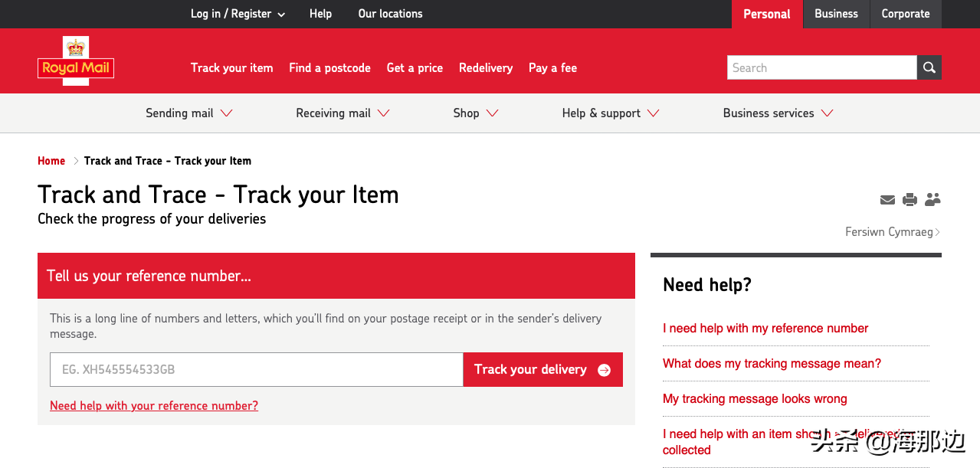Click the reference number input field

tap(256, 369)
